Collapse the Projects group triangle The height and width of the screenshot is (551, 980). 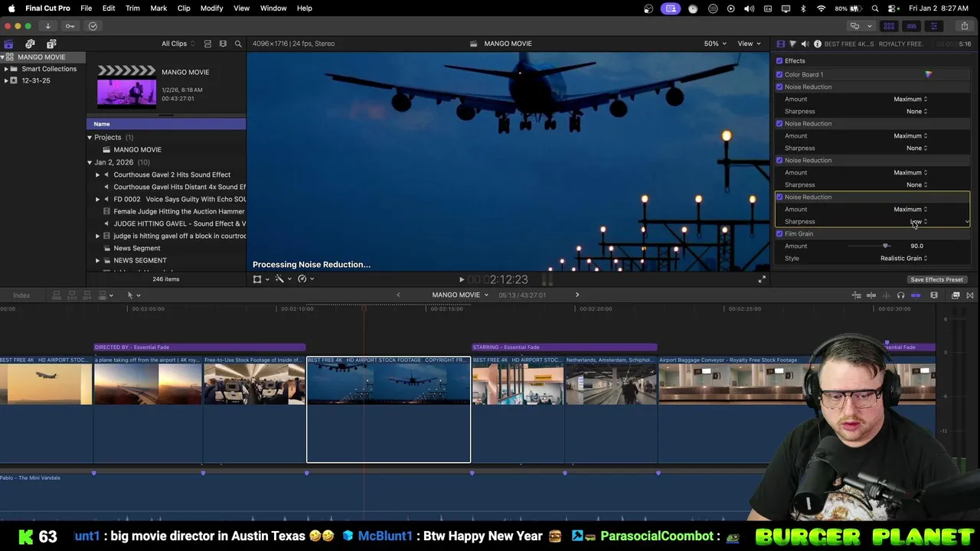tap(89, 138)
